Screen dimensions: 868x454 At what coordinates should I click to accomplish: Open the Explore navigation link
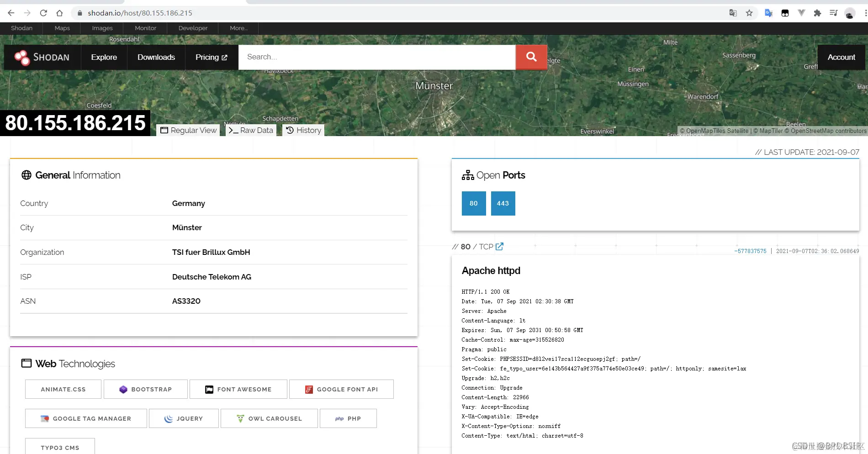(104, 57)
